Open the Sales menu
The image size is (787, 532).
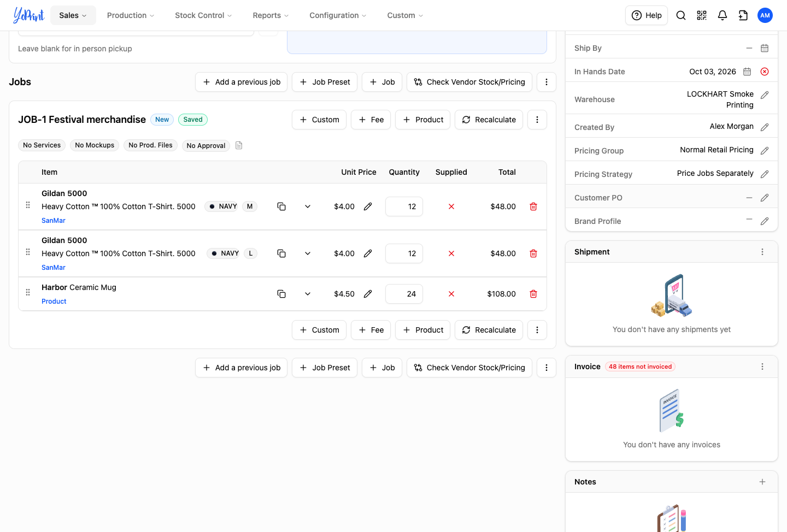[x=73, y=15]
